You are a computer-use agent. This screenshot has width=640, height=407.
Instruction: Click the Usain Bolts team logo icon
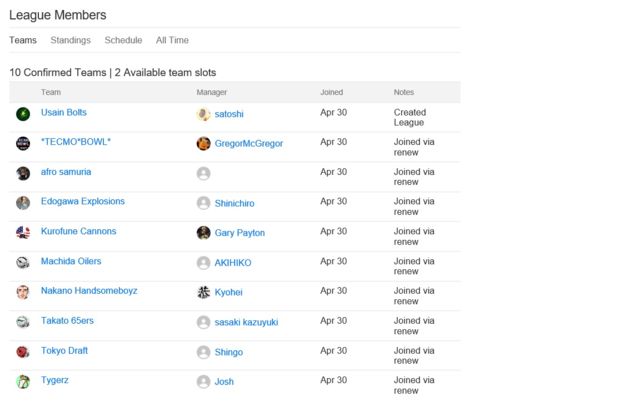pyautogui.click(x=23, y=114)
